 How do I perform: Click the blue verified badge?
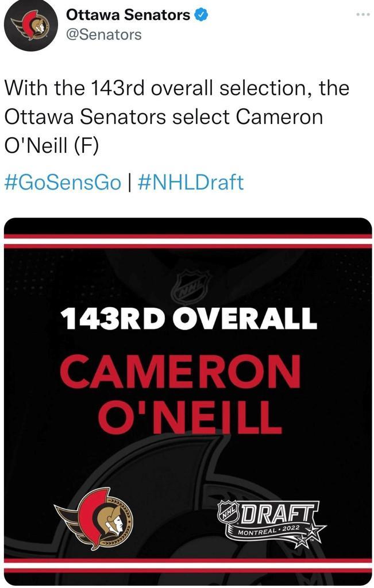click(201, 16)
